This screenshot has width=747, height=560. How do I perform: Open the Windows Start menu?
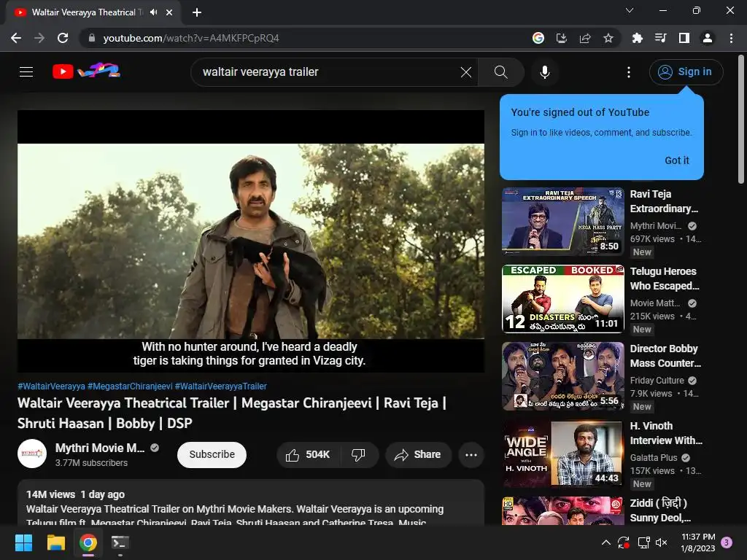click(x=23, y=542)
